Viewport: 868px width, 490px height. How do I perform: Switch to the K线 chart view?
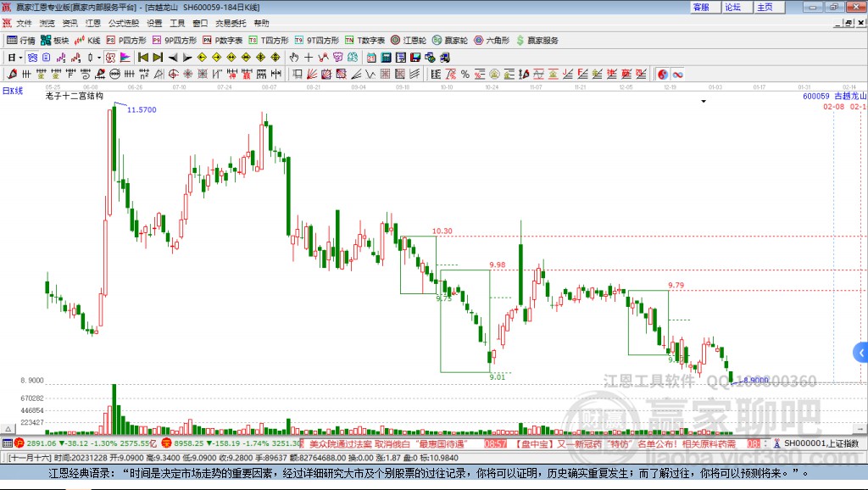click(87, 41)
